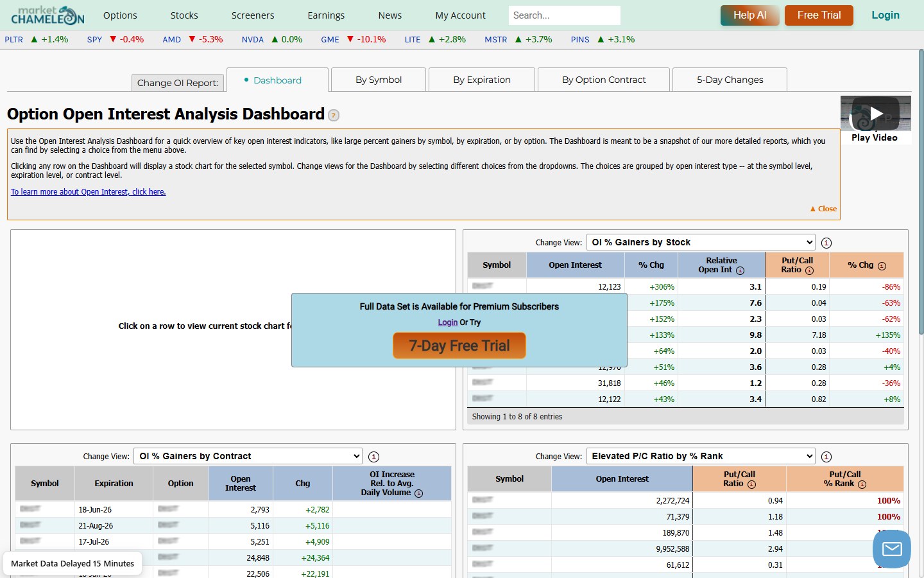Open the Options menu
The height and width of the screenshot is (578, 924).
tap(120, 15)
